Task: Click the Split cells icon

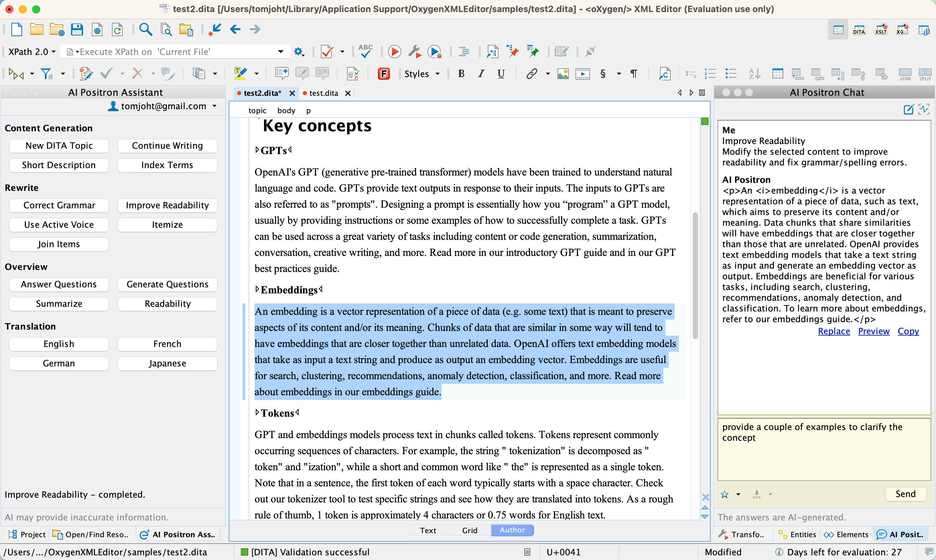Action: click(925, 74)
